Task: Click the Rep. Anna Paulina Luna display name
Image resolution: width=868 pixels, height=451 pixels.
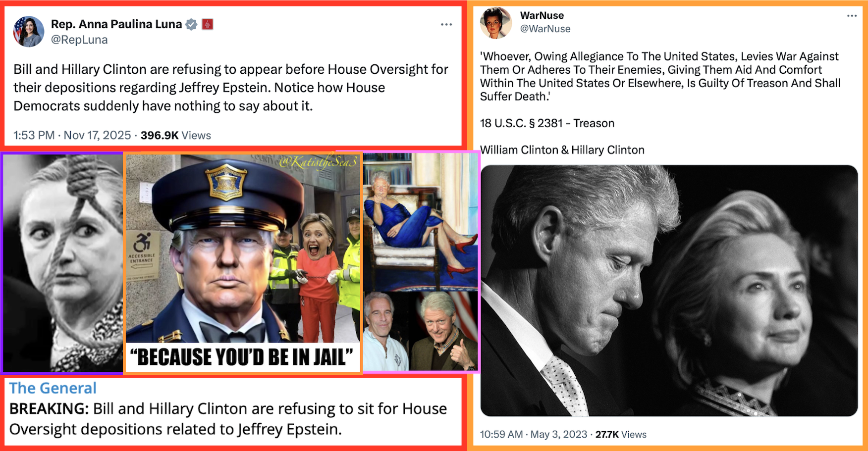Action: [x=116, y=24]
